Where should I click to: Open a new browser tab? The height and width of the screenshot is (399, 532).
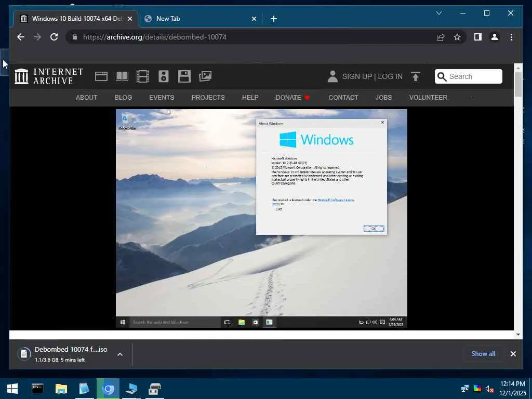[x=273, y=19]
